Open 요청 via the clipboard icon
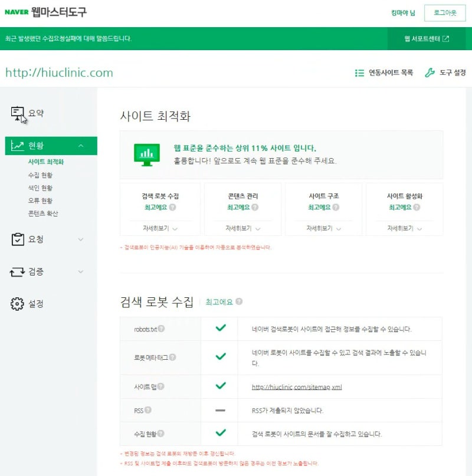 16,239
